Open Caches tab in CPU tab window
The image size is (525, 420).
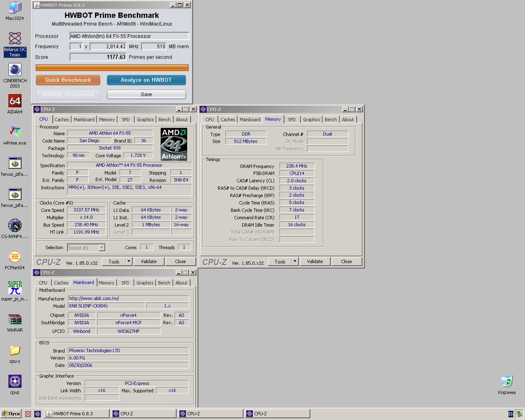tap(61, 120)
